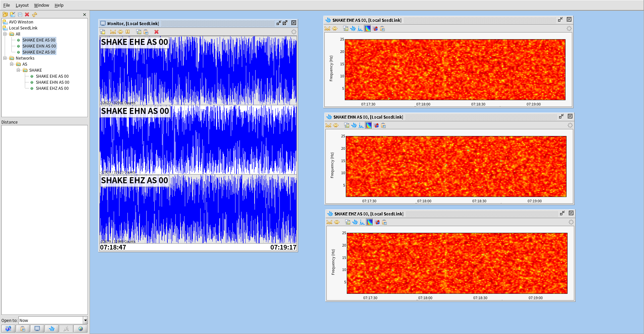This screenshot has height=334, width=644.
Task: Click capture image icon in Monitor toolbar
Action: [139, 32]
